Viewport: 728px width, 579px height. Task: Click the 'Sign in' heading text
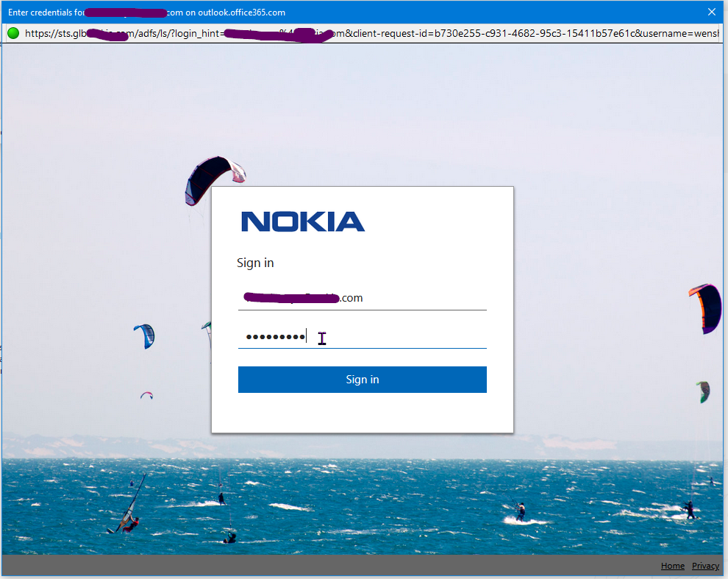(x=255, y=263)
